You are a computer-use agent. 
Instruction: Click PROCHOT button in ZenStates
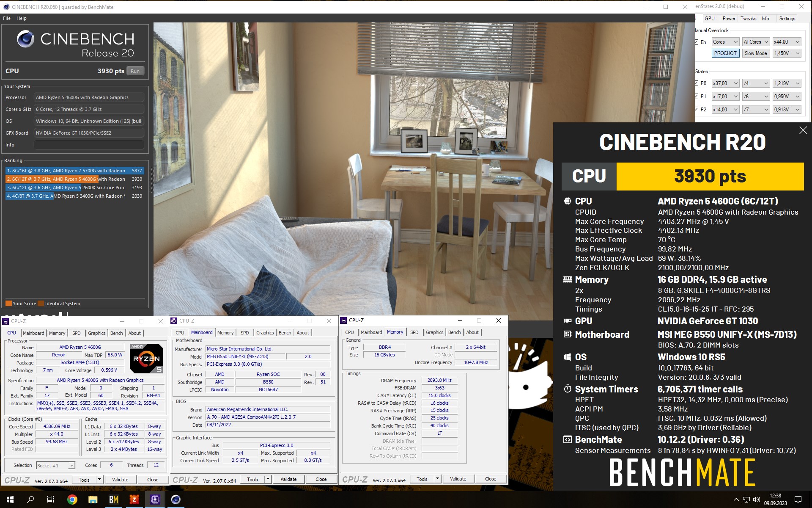pyautogui.click(x=725, y=53)
